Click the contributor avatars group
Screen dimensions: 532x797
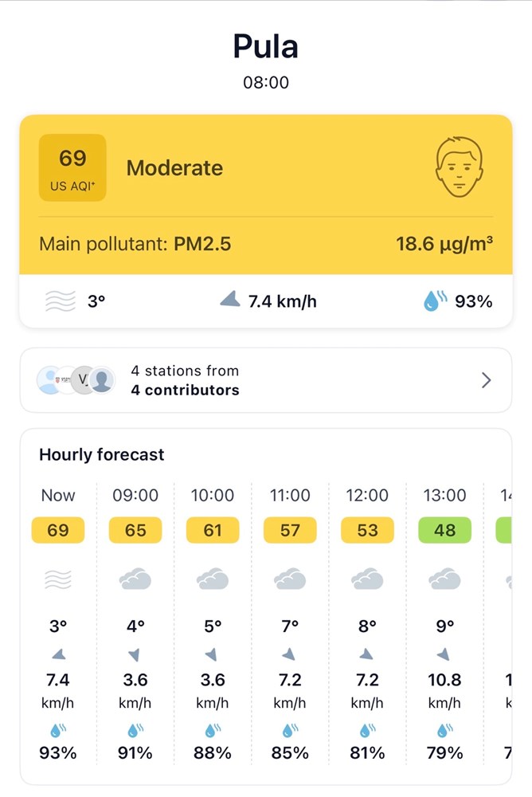(76, 380)
